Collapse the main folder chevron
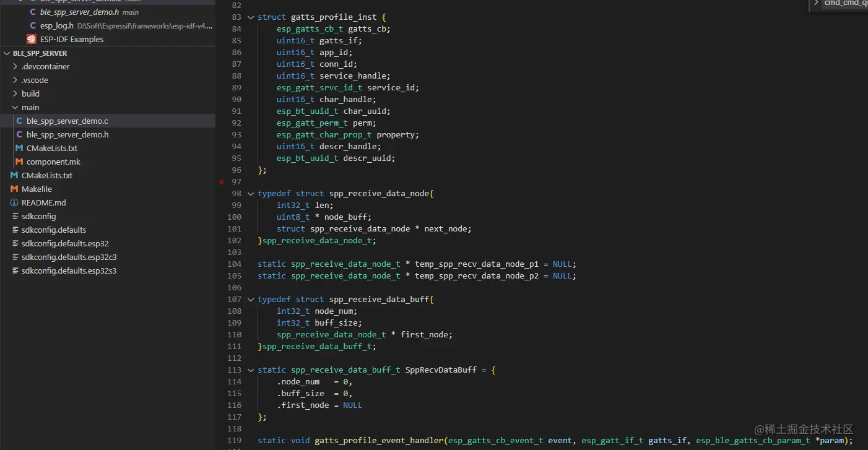Screen dimensions: 868x450 tap(15, 107)
